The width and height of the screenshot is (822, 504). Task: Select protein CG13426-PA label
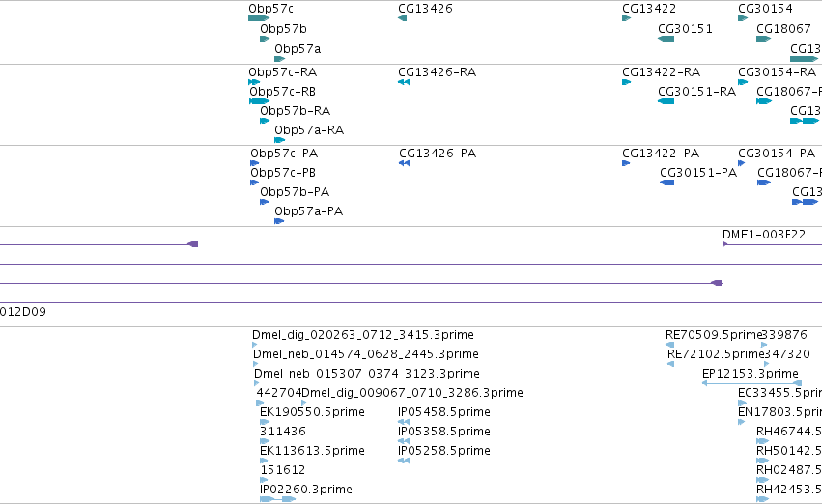coord(438,154)
